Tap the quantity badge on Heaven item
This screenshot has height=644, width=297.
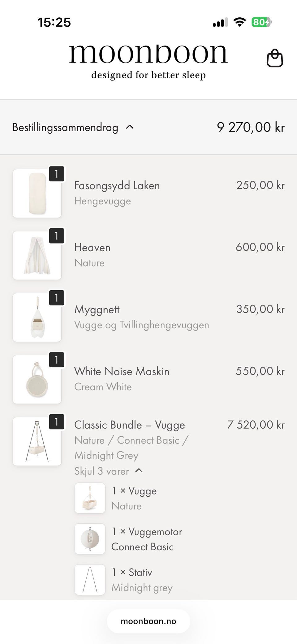point(57,236)
